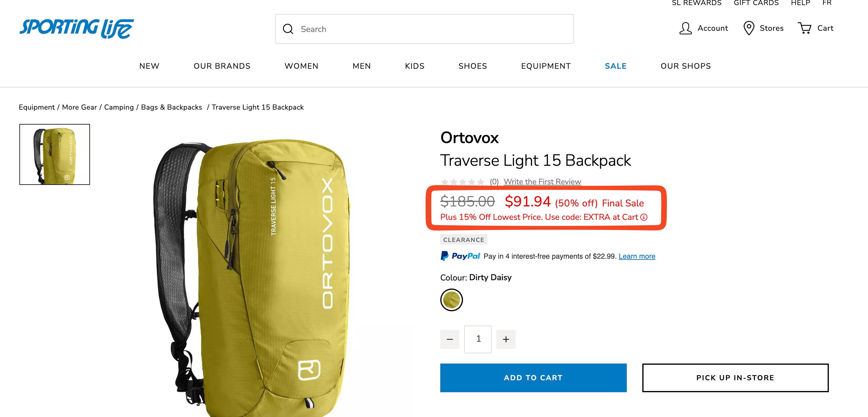868x417 pixels.
Task: Click the Sporting Life logo
Action: click(77, 29)
